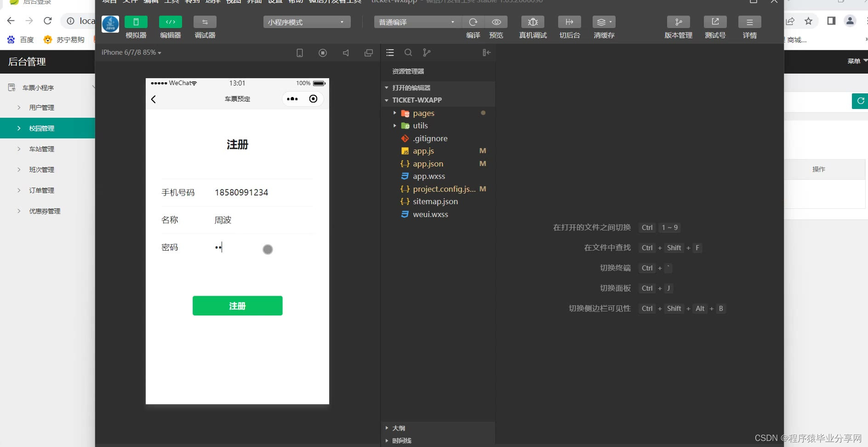Toggle the browser side panel icon

point(831,21)
